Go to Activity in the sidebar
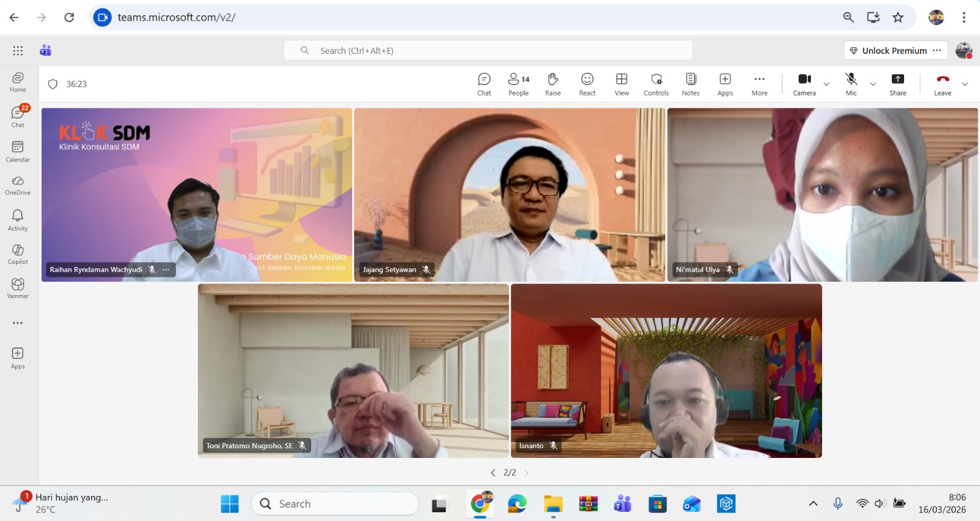Screen dimensions: 980x521 18,220
